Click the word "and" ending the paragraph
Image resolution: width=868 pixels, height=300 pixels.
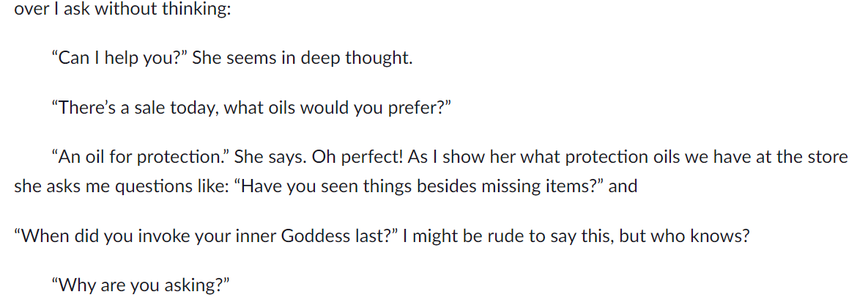[x=623, y=186]
